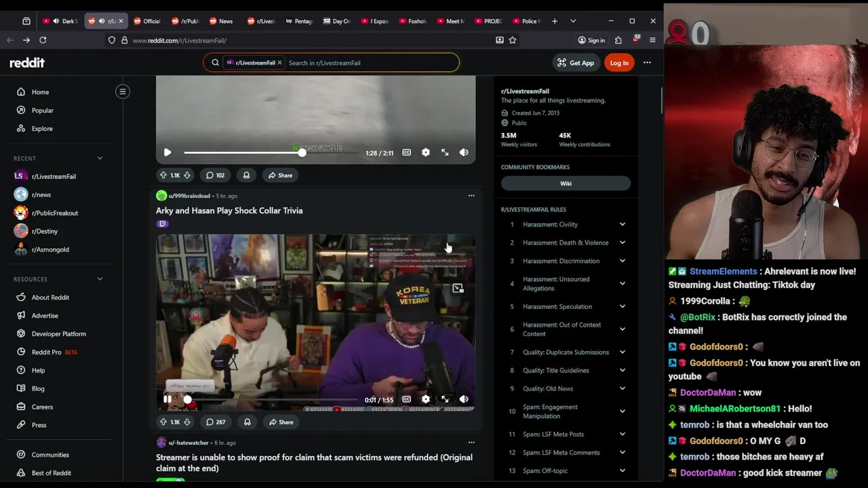Viewport: 868px width, 488px height.
Task: Expand rule 7 Quality: Duplicate Submissions
Action: click(622, 352)
